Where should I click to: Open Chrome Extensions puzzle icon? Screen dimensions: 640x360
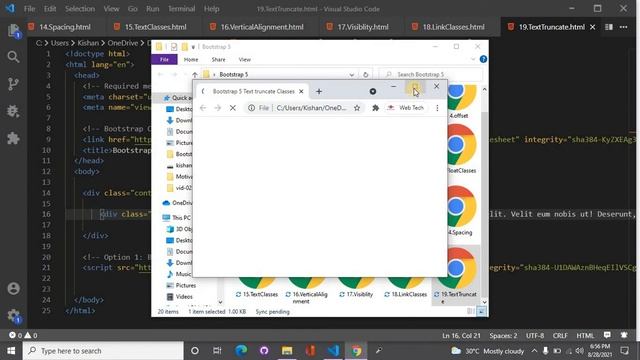pos(376,108)
